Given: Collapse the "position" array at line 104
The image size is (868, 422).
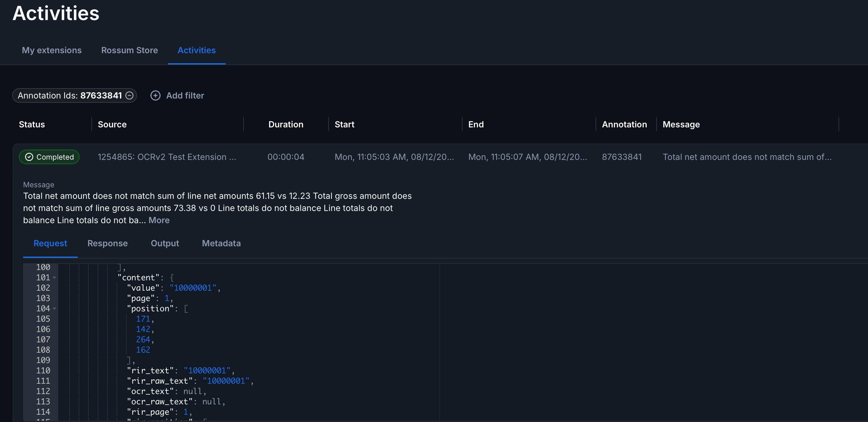Looking at the screenshot, I should click(x=55, y=309).
